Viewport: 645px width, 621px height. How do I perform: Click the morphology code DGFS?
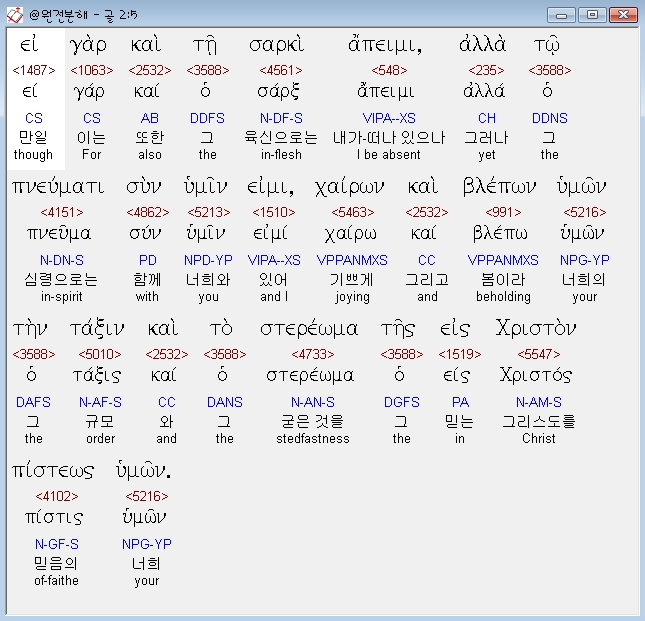[x=402, y=402]
